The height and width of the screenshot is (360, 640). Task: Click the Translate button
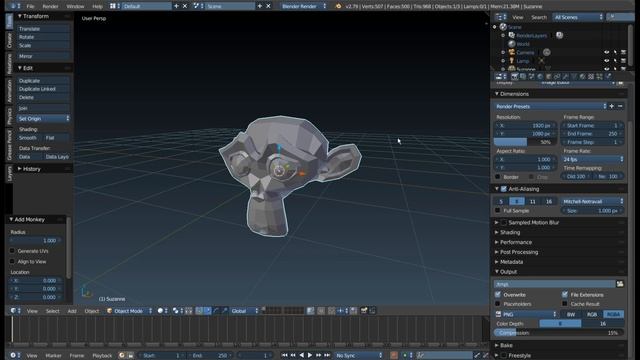pyautogui.click(x=43, y=29)
